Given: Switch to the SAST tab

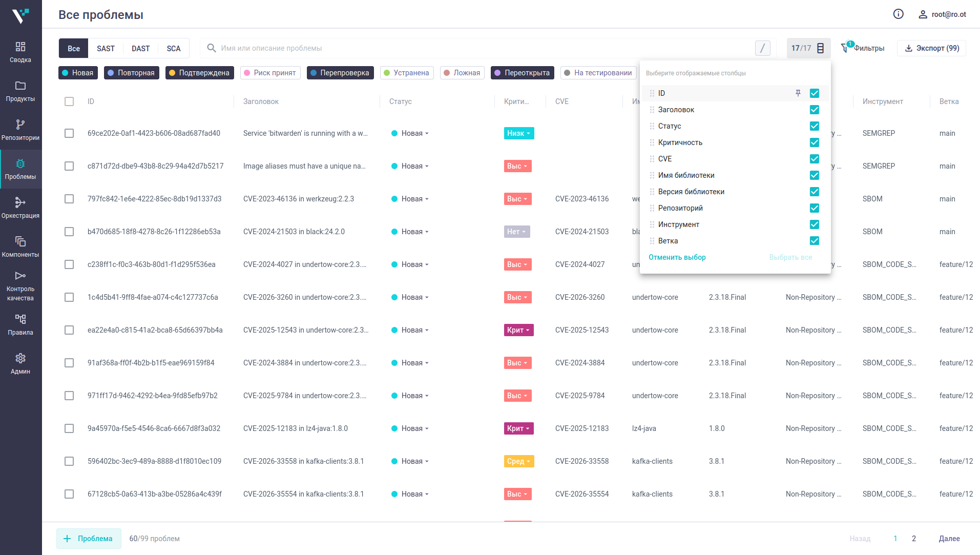Looking at the screenshot, I should tap(106, 48).
